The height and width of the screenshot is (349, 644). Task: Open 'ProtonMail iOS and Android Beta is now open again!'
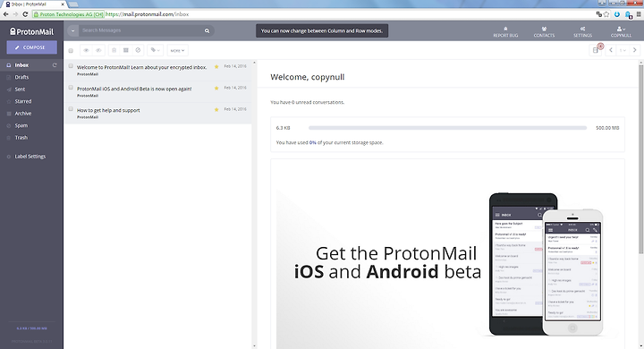click(x=134, y=89)
